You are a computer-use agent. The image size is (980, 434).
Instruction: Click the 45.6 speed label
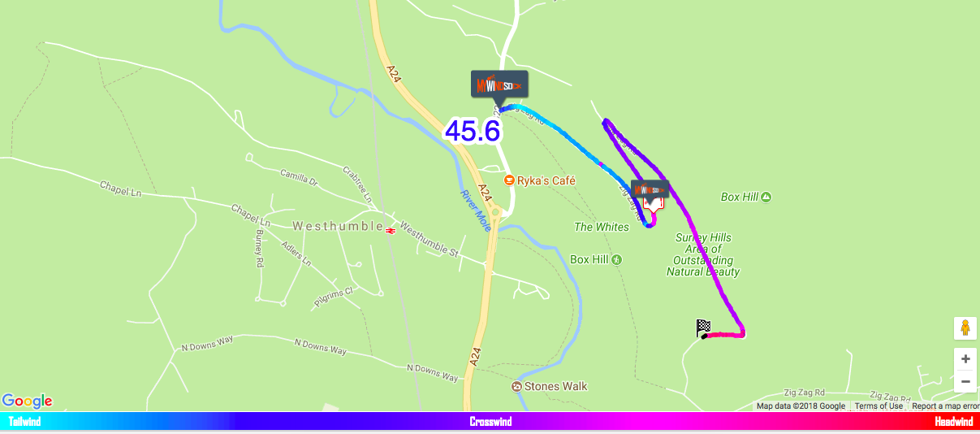[x=473, y=131]
